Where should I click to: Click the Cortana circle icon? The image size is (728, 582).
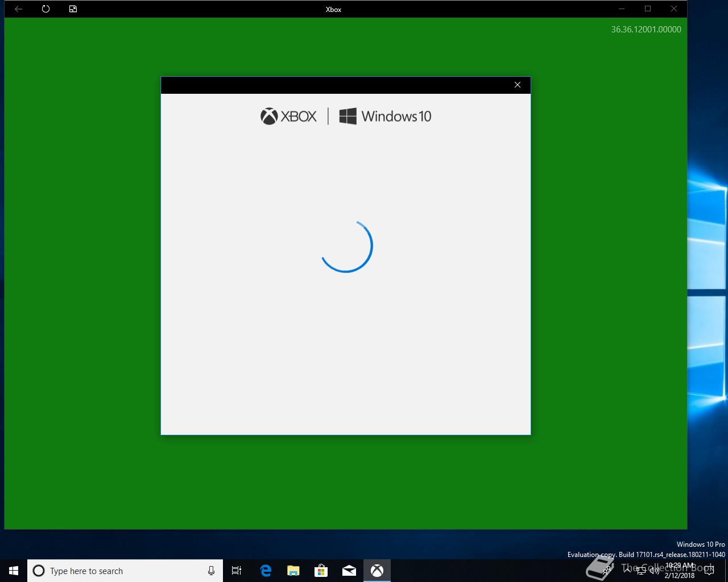[39, 571]
